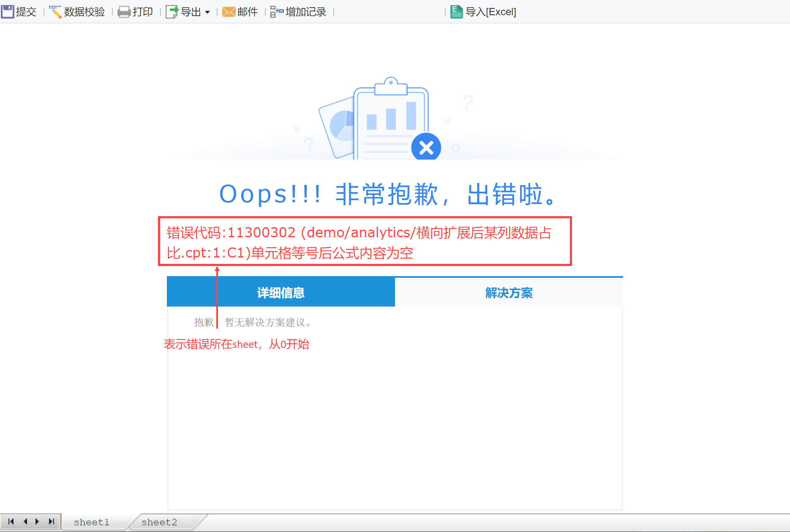The width and height of the screenshot is (790, 532).
Task: Click the 邮件 toolbar label
Action: click(248, 12)
